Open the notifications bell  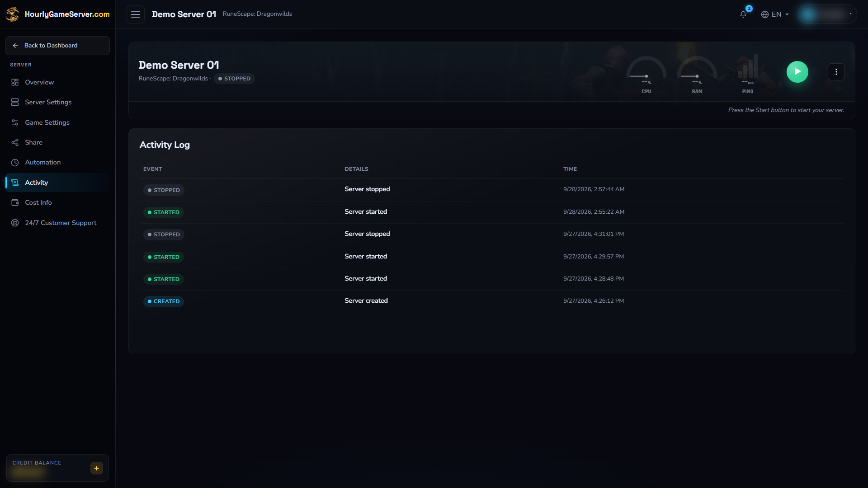coord(743,14)
